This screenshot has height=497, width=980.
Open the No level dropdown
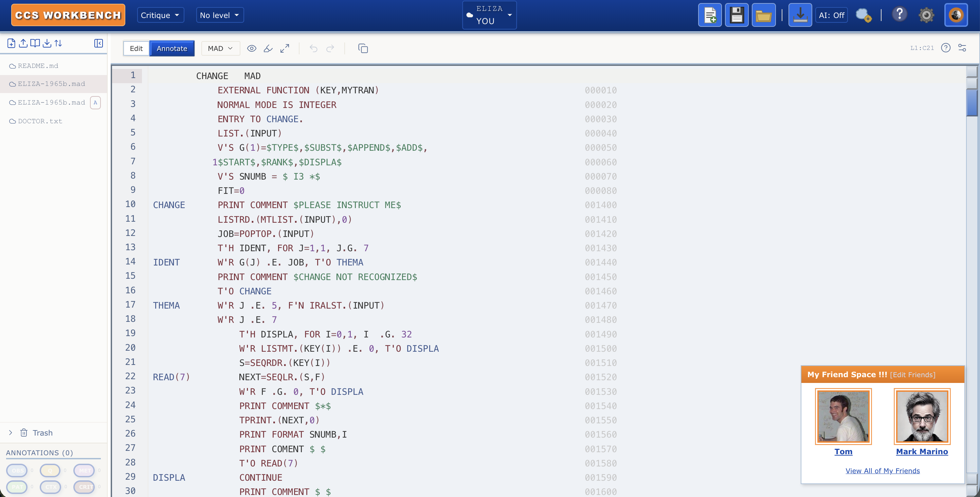click(219, 15)
